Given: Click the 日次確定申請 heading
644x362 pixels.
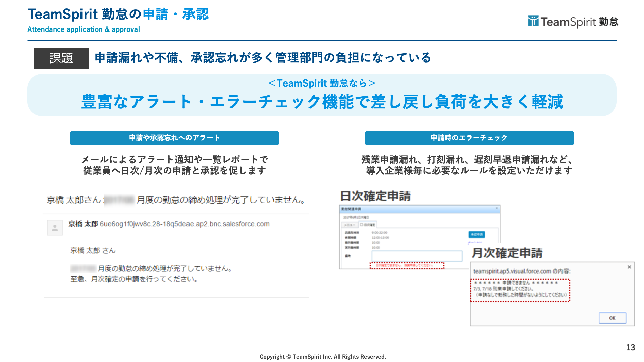Looking at the screenshot, I should (x=375, y=196).
